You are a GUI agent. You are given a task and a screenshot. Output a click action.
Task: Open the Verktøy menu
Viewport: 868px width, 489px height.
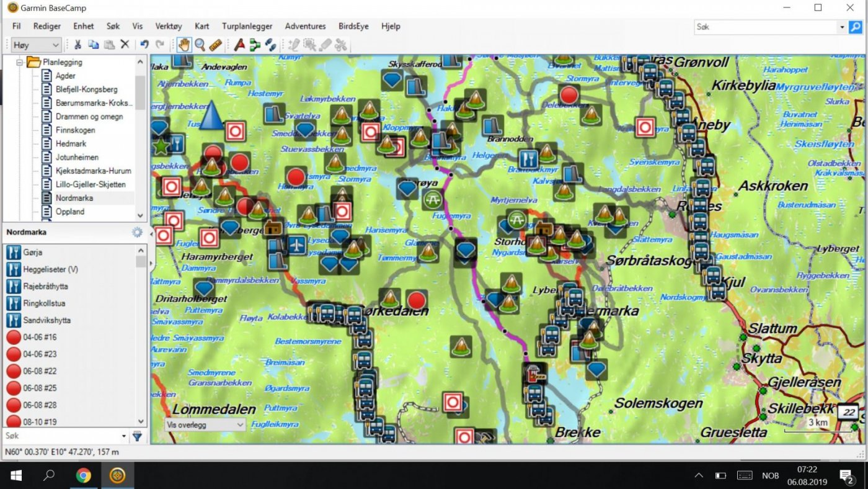click(169, 26)
